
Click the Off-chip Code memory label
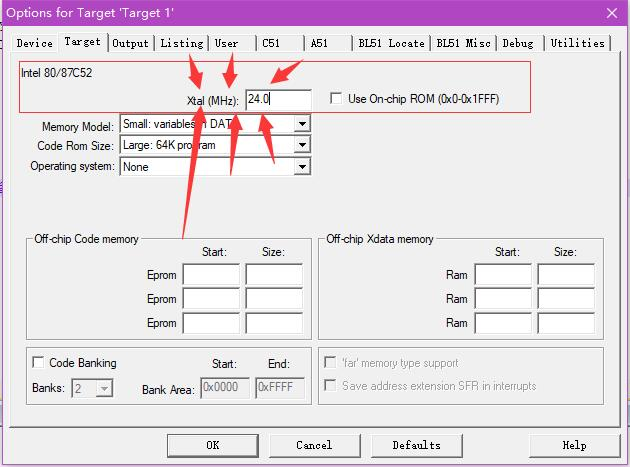click(86, 239)
